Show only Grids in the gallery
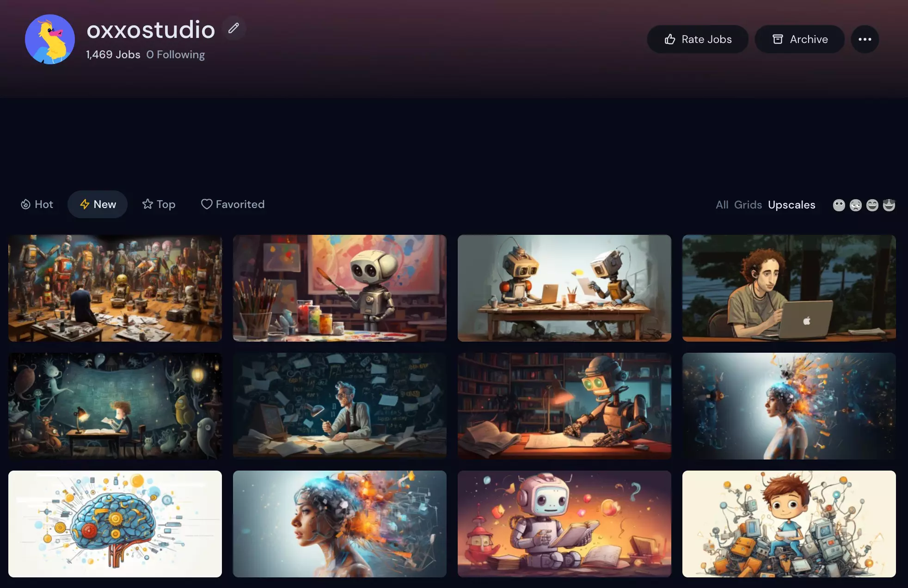This screenshot has width=908, height=588. coord(748,205)
